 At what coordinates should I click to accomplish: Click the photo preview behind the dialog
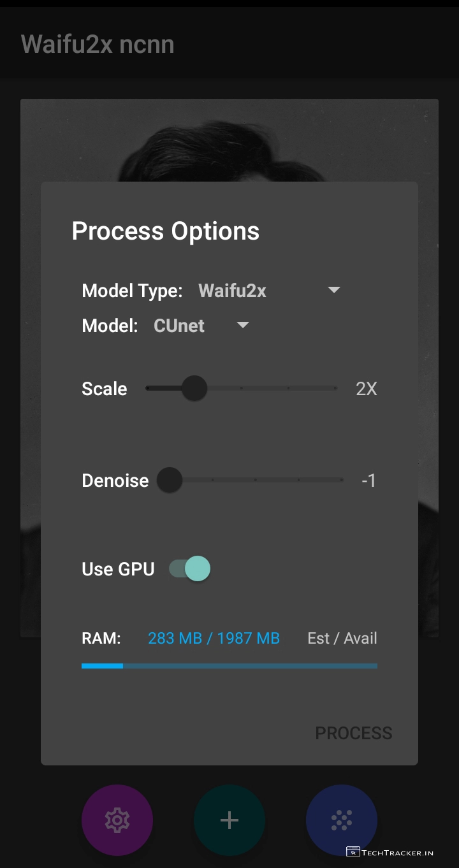coord(229,140)
